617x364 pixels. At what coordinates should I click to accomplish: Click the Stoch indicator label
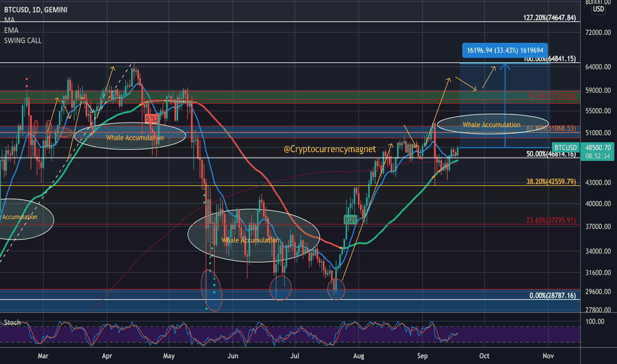[x=12, y=323]
